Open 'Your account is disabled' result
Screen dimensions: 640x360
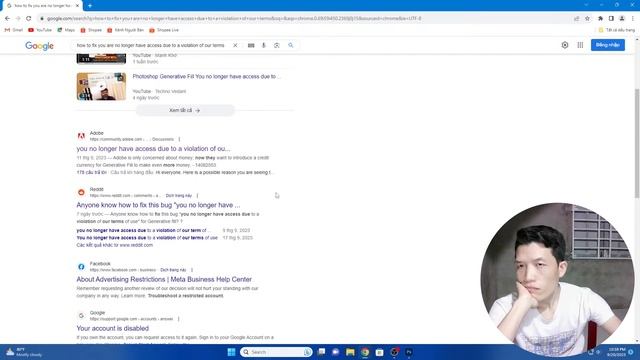click(x=113, y=328)
